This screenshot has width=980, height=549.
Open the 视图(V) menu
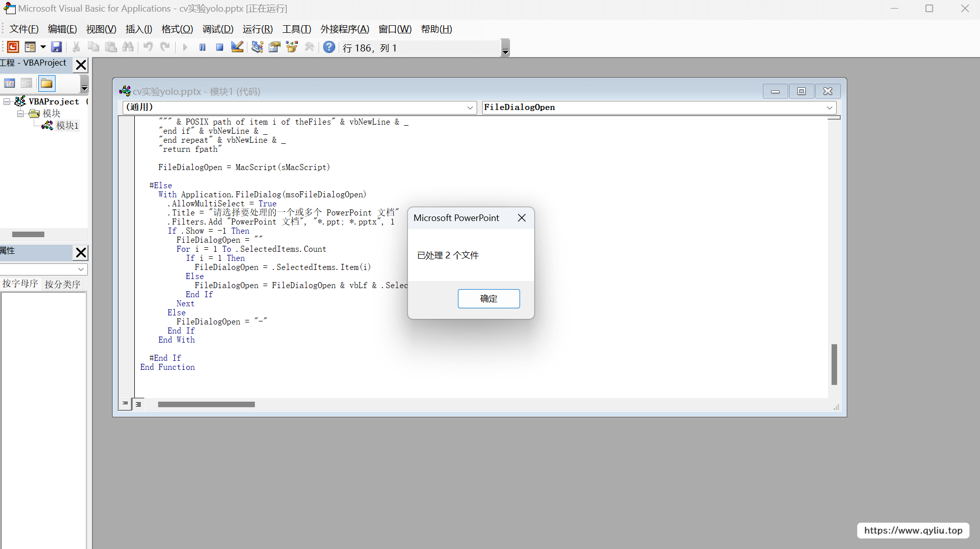tap(101, 29)
